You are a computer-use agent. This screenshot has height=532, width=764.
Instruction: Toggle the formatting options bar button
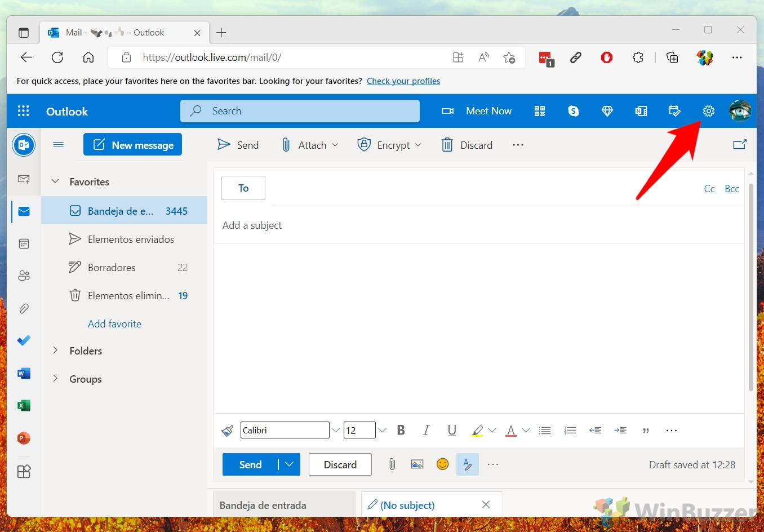tap(468, 464)
